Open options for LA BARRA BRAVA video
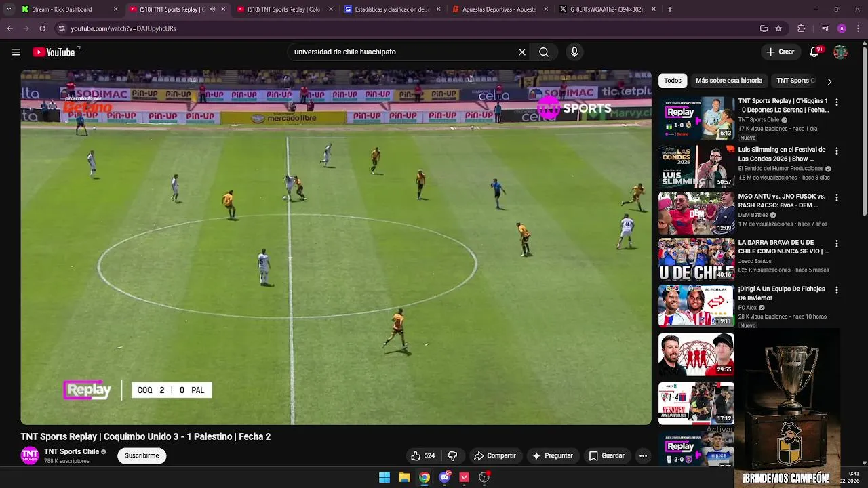This screenshot has height=488, width=868. pyautogui.click(x=836, y=244)
